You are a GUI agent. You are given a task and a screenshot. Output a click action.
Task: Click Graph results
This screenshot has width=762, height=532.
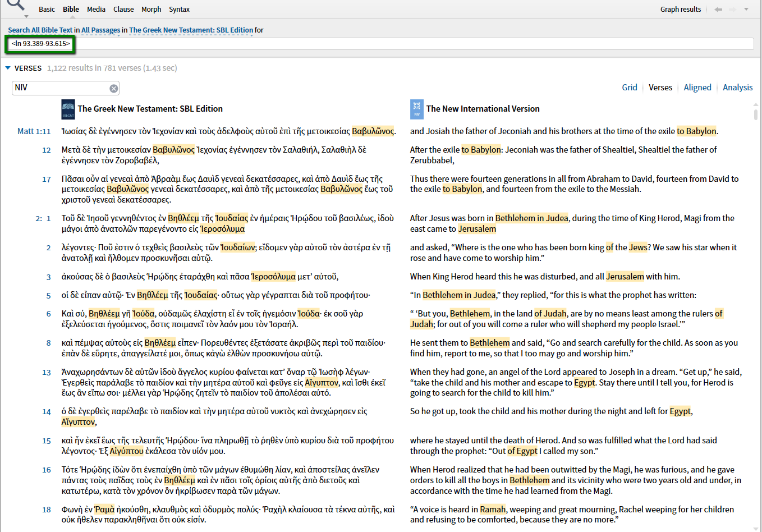[681, 10]
